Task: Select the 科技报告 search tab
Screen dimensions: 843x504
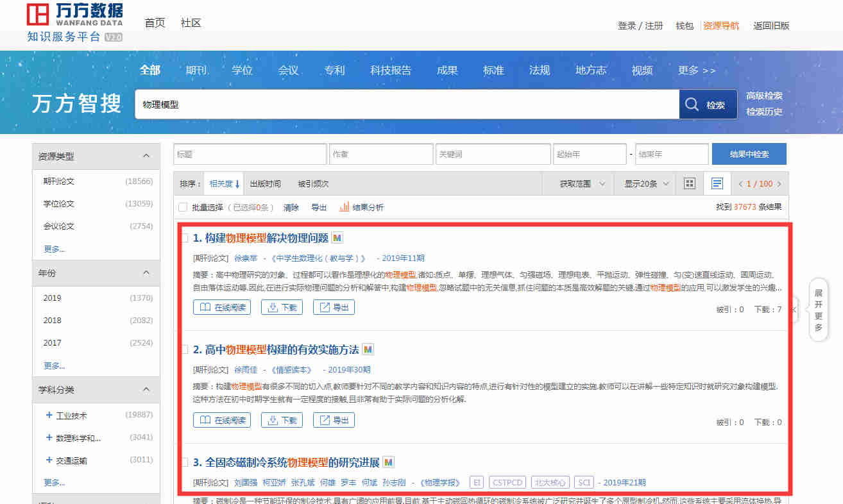Action: (391, 71)
